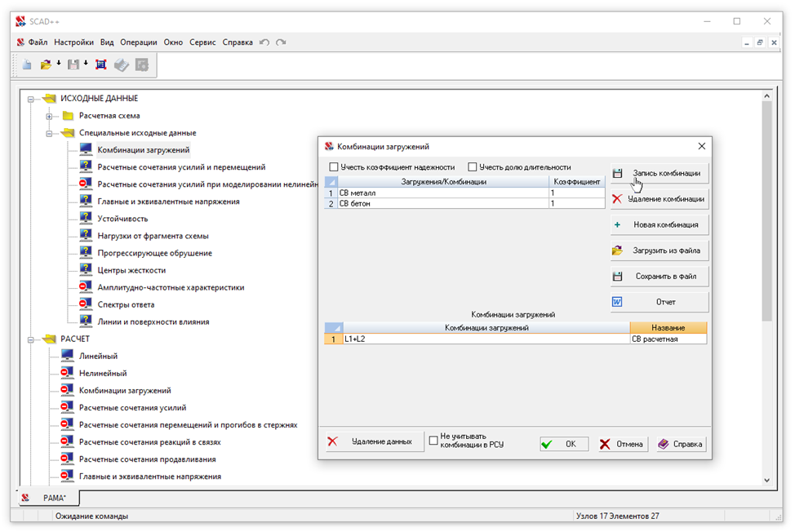The width and height of the screenshot is (795, 532).
Task: Click the Загрузить из файла button
Action: [x=660, y=250]
